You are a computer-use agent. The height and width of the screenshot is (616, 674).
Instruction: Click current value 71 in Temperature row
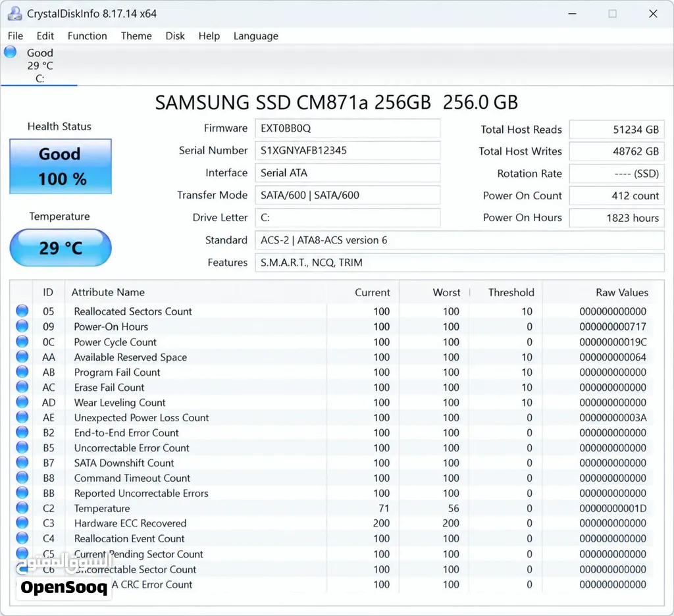pyautogui.click(x=384, y=509)
